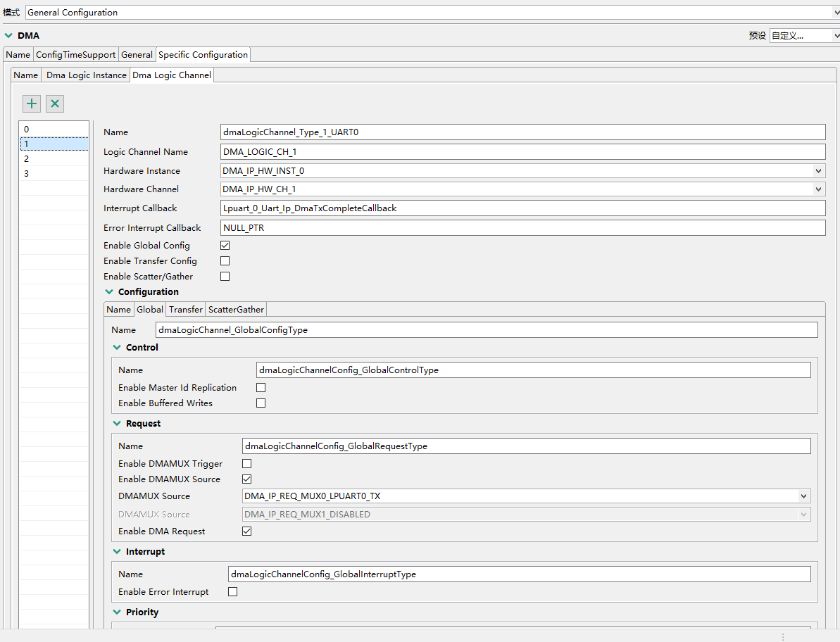Collapse the Configuration section
Image resolution: width=840 pixels, height=642 pixels.
(x=109, y=292)
